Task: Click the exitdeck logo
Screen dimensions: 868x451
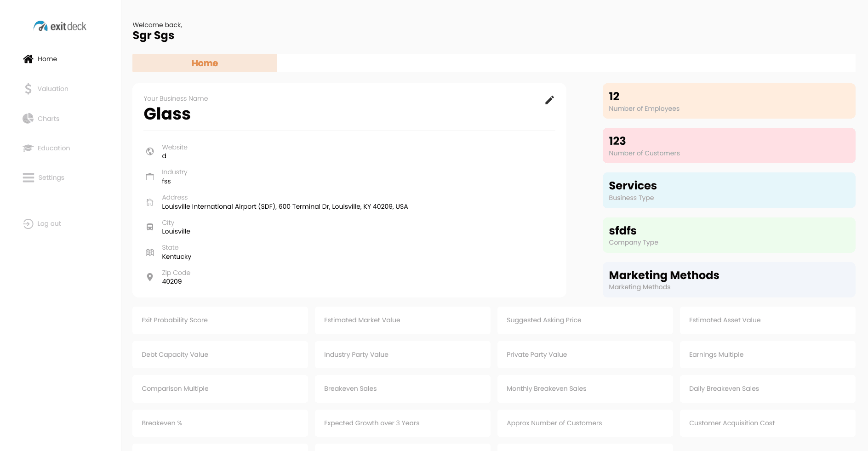Action: tap(60, 26)
